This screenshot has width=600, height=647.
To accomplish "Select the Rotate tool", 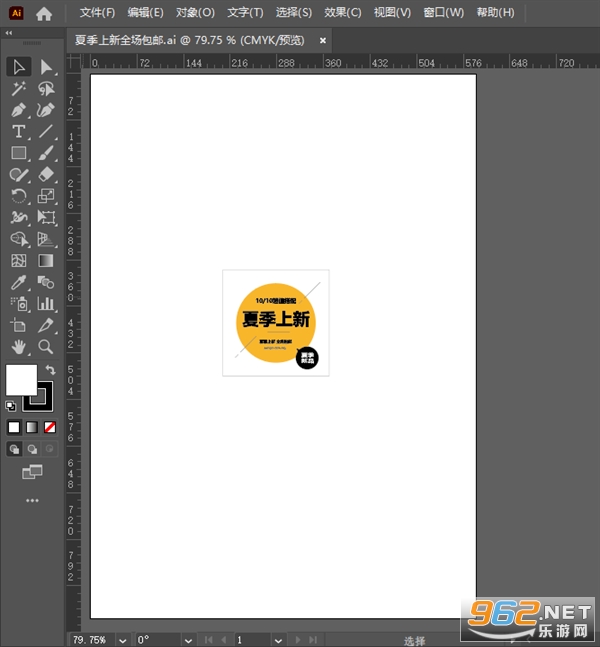I will [x=19, y=196].
